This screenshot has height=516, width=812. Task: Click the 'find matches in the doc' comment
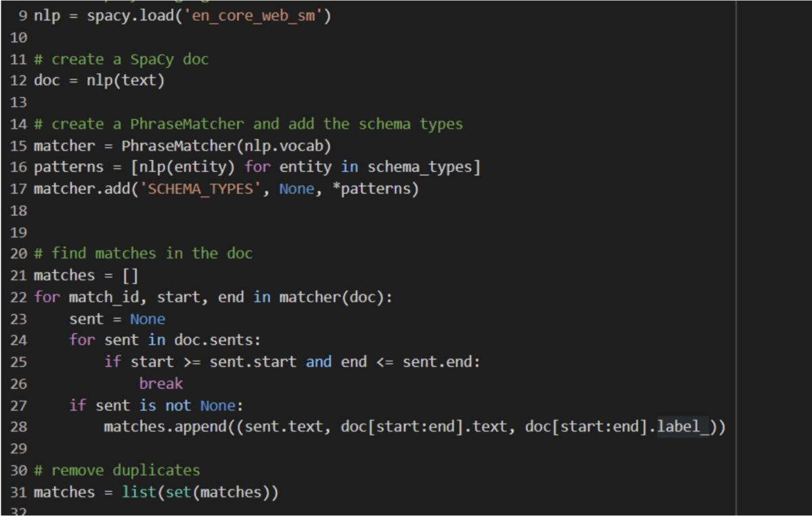[152, 254]
